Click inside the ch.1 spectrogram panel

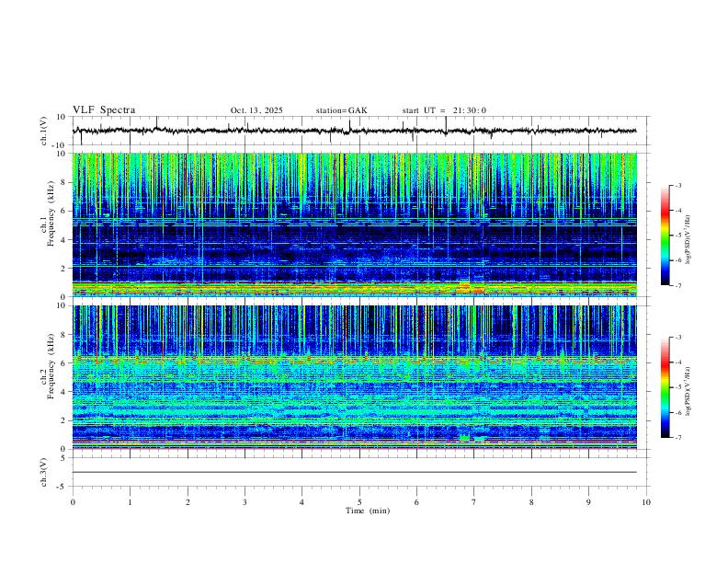point(354,224)
